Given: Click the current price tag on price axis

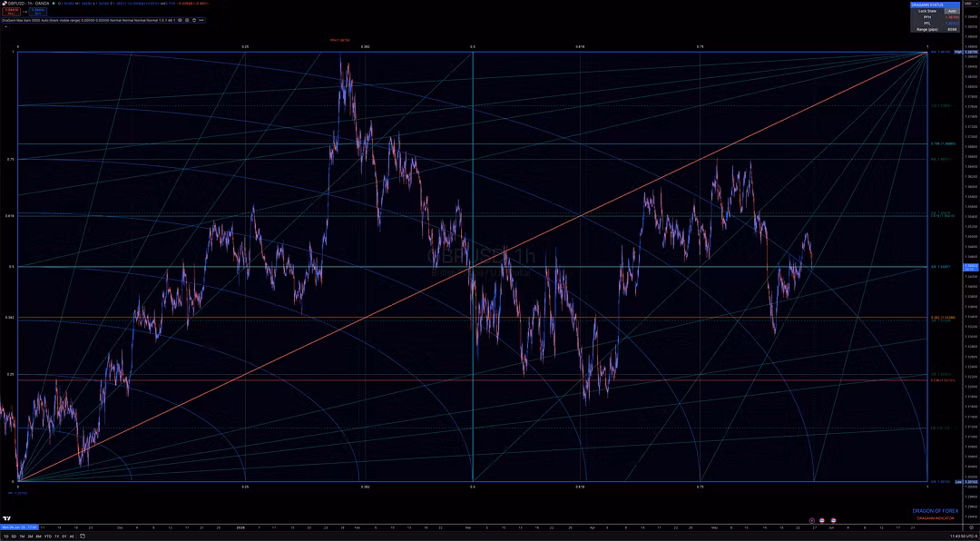Looking at the screenshot, I should coord(971,267).
